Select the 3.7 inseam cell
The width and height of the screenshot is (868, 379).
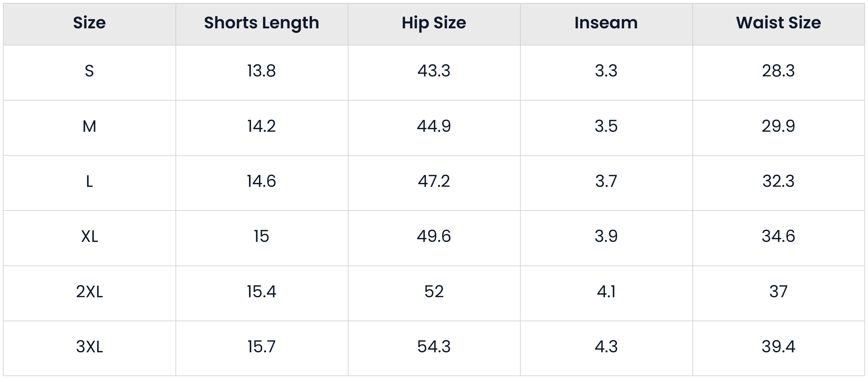pos(606,181)
